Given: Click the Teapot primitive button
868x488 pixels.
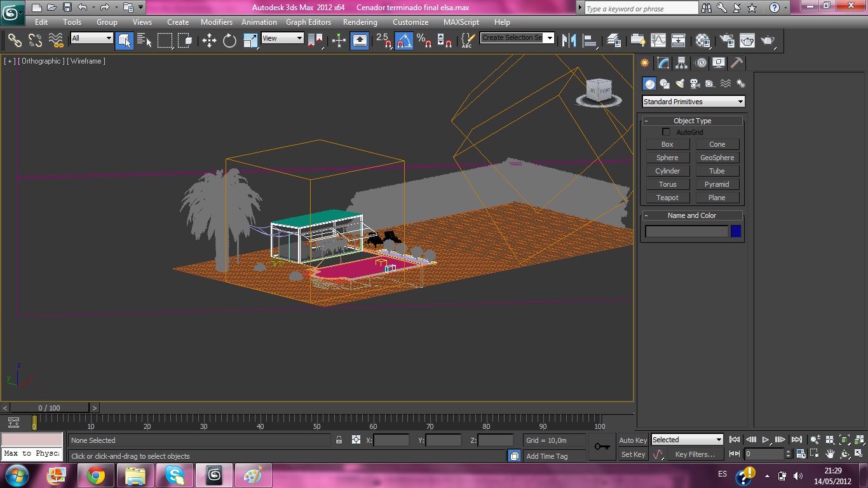Looking at the screenshot, I should pos(667,198).
